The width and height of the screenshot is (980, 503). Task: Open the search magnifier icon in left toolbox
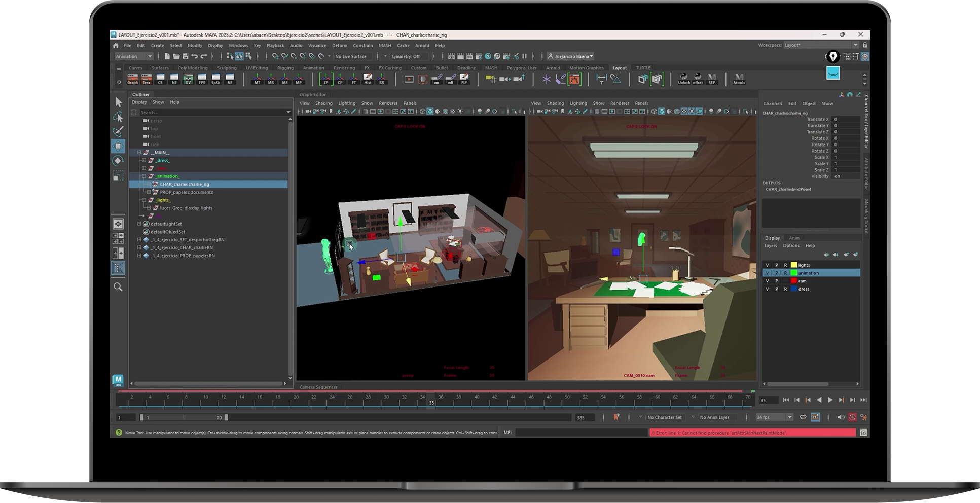click(118, 287)
